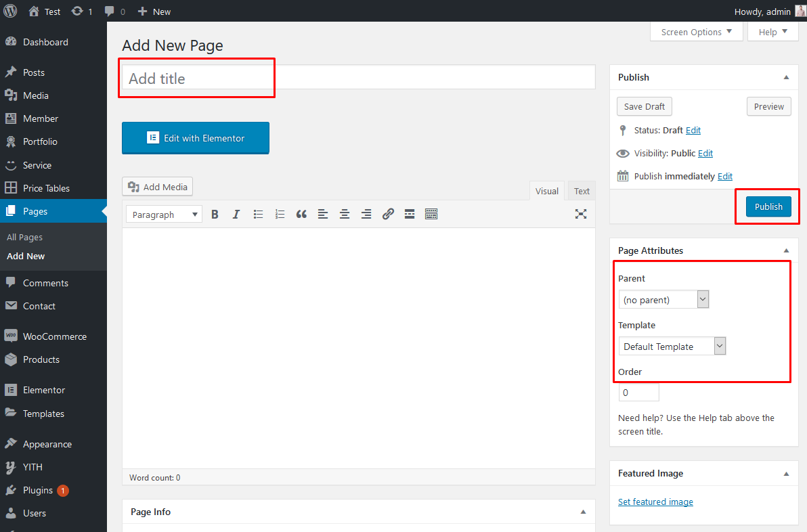Click Edit with Elementor button

click(x=196, y=138)
